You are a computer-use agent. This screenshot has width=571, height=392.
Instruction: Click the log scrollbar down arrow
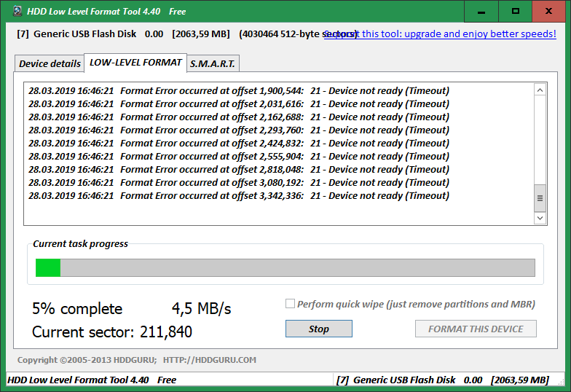[x=540, y=218]
